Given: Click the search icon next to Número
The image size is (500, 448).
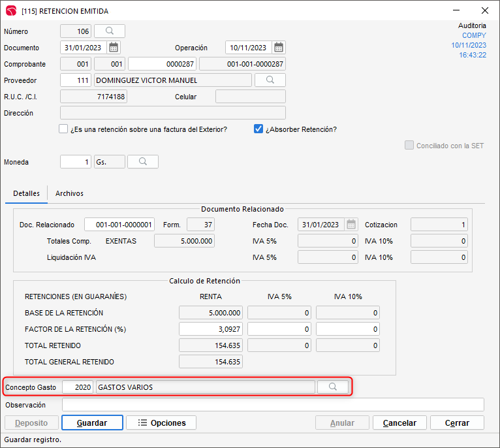Looking at the screenshot, I should pos(109,31).
